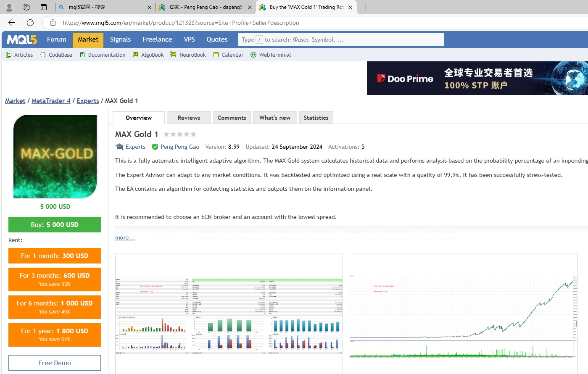The height and width of the screenshot is (374, 588).
Task: Click the MQL5 logo
Action: click(x=22, y=40)
